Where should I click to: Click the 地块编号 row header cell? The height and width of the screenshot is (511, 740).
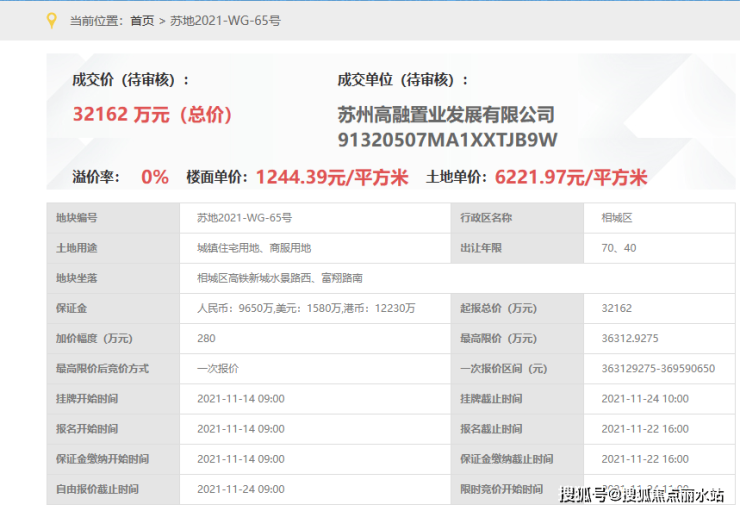[77, 217]
